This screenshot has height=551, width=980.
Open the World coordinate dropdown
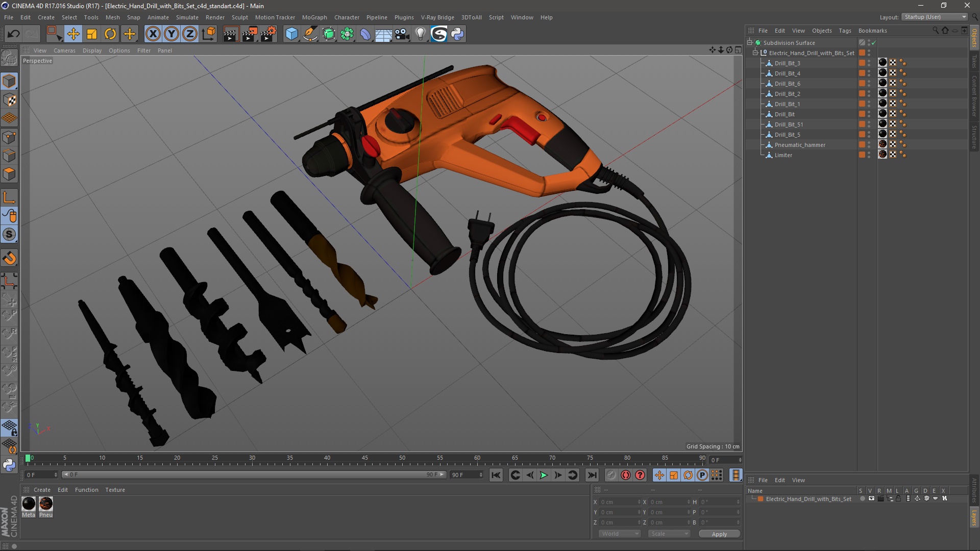click(x=620, y=534)
